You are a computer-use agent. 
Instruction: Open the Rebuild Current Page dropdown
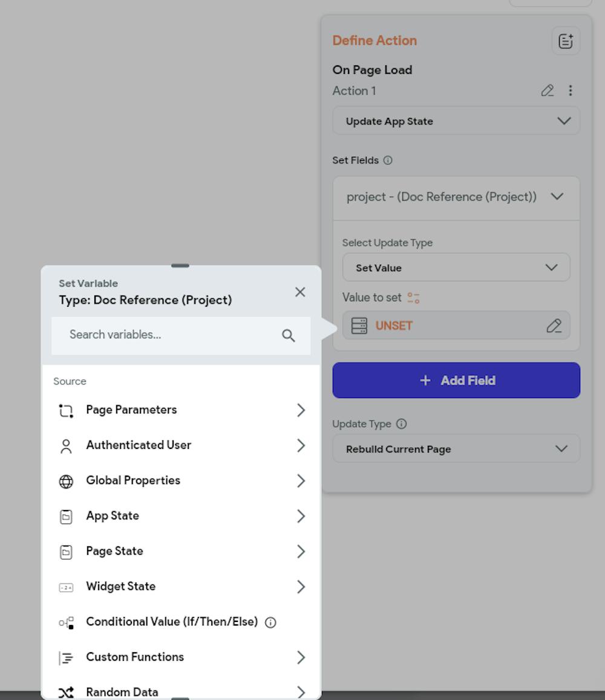(456, 449)
